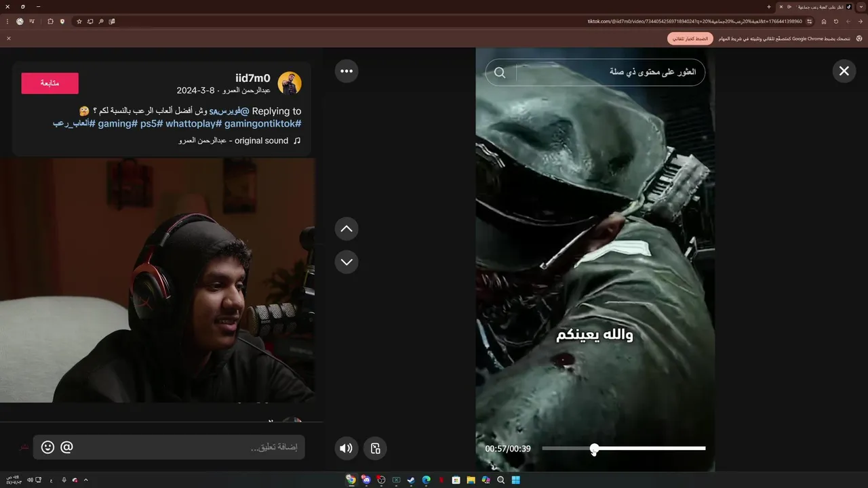Open the @فويرسa mention link

coord(229,111)
